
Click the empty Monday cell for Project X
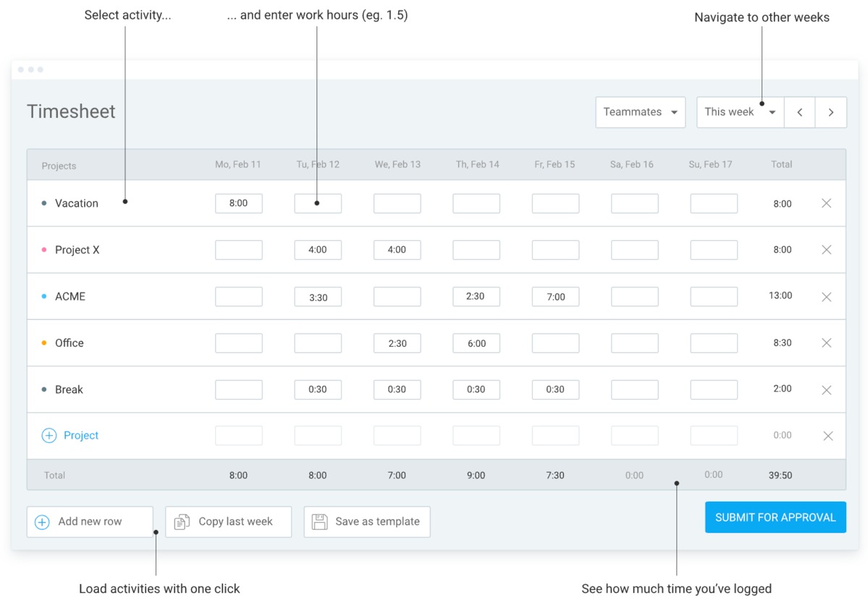[x=239, y=250]
